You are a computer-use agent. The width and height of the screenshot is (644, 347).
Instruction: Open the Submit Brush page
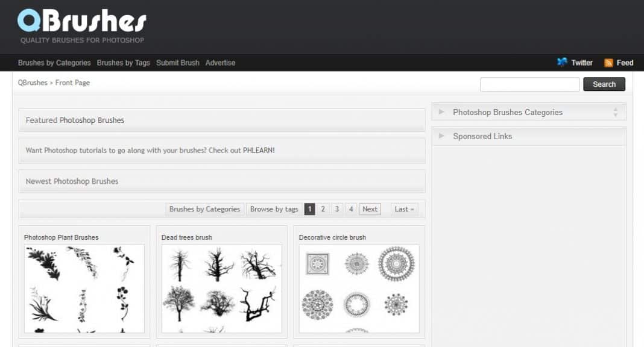177,63
